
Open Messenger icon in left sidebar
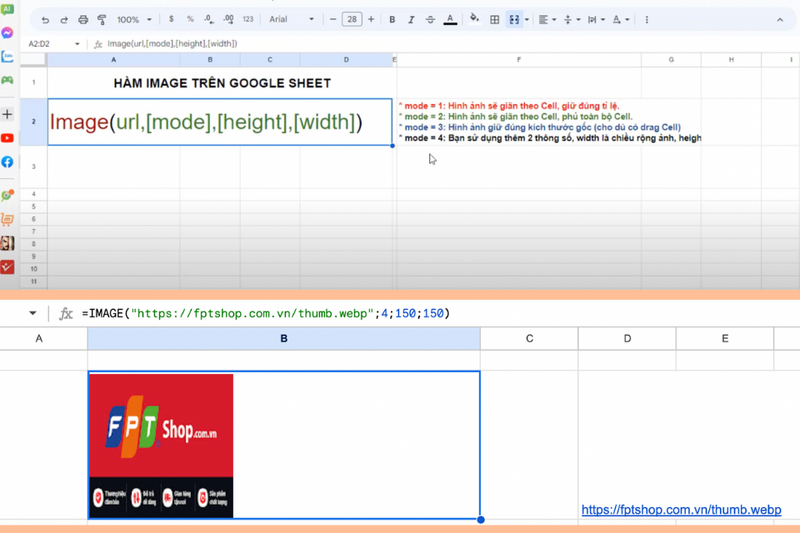7,33
